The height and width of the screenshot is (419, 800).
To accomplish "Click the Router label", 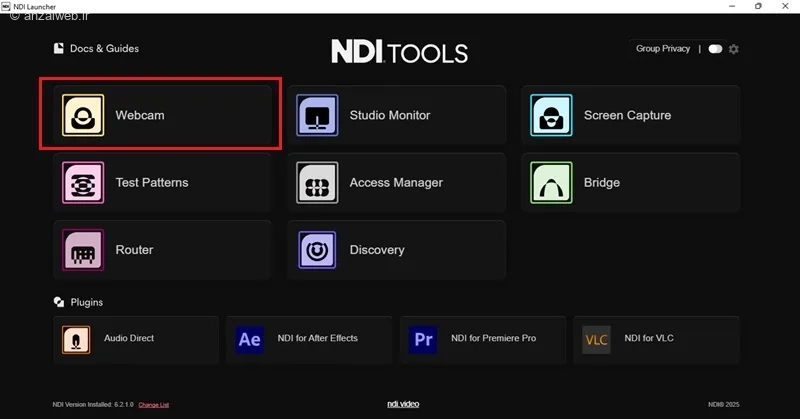I will [x=134, y=250].
